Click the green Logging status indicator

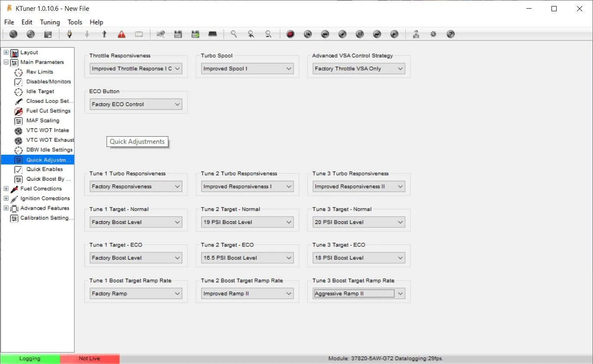click(x=30, y=359)
